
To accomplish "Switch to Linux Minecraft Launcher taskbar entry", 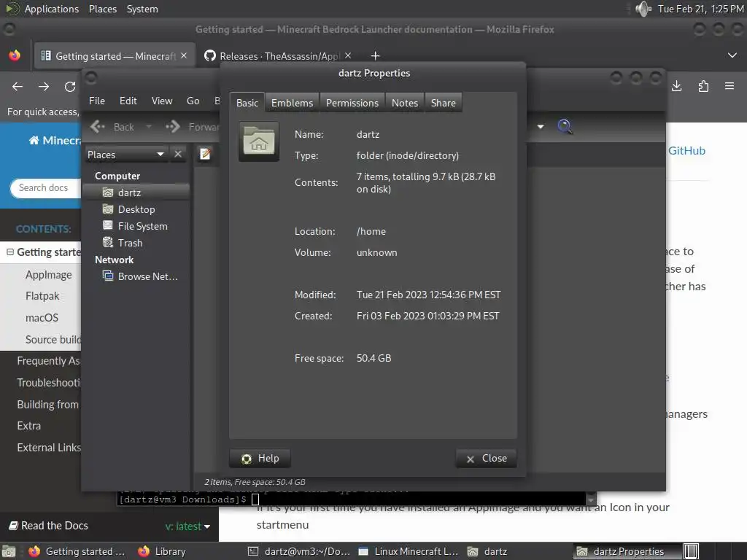I will click(x=409, y=551).
